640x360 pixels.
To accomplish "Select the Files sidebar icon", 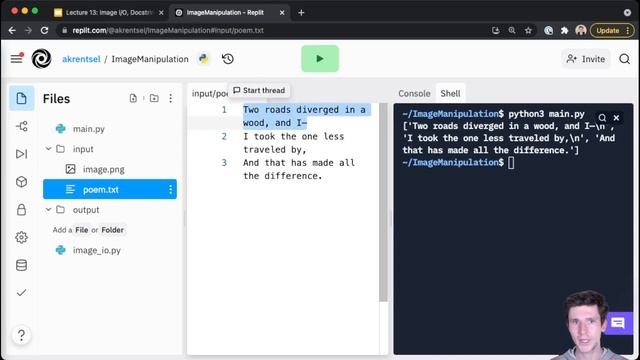I will click(x=22, y=98).
